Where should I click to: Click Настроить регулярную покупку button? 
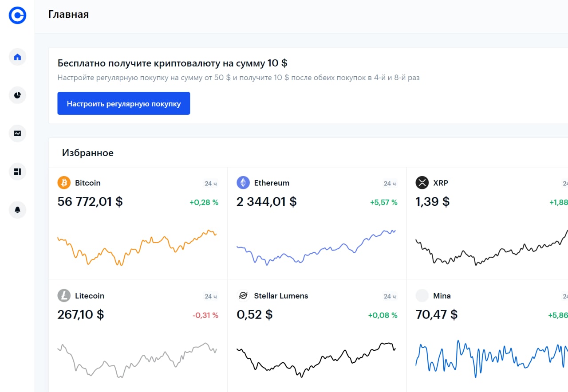pos(124,103)
